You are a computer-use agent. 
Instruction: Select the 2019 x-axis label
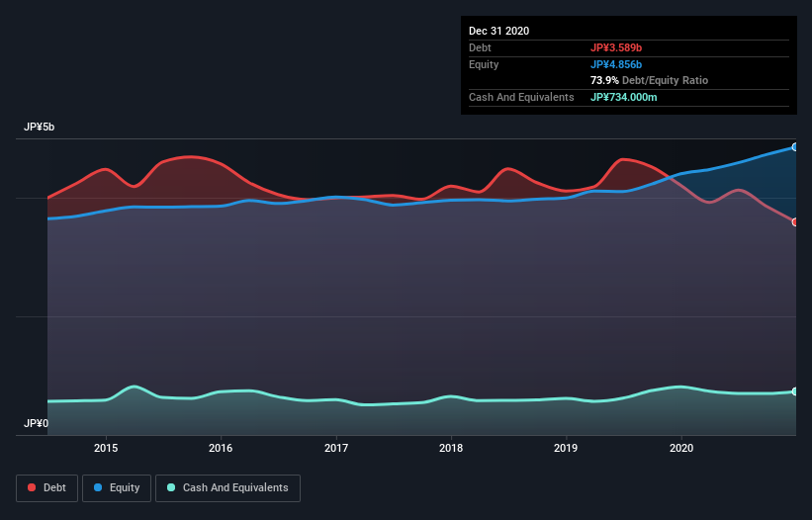[x=566, y=448]
